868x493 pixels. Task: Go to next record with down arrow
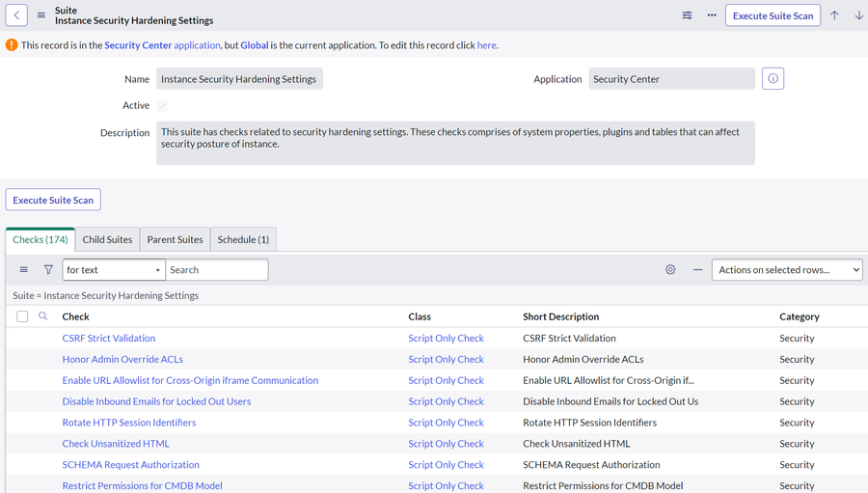858,15
